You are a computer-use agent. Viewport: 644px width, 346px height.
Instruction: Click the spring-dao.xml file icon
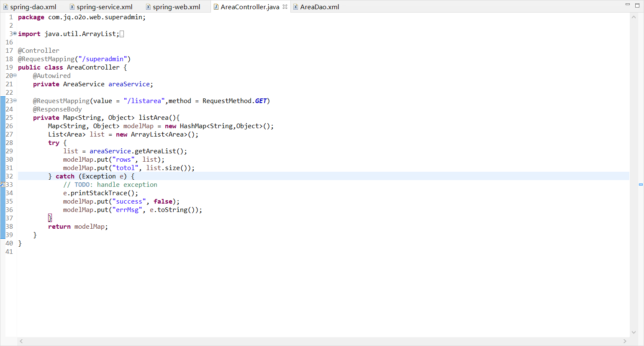[x=5, y=7]
